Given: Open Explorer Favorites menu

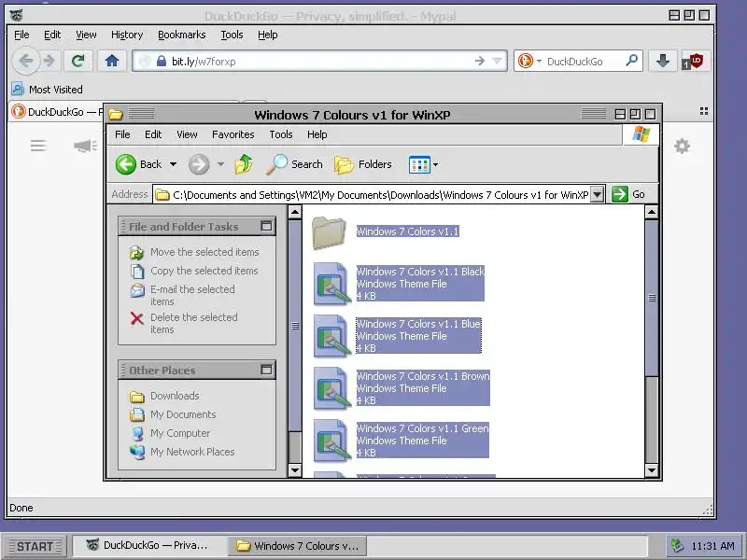Looking at the screenshot, I should coord(233,134).
